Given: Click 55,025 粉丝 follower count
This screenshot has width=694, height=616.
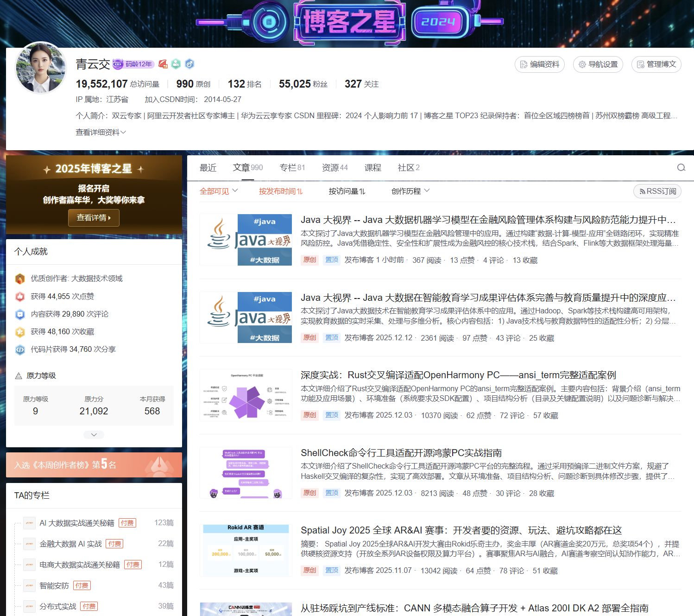Looking at the screenshot, I should (x=303, y=84).
